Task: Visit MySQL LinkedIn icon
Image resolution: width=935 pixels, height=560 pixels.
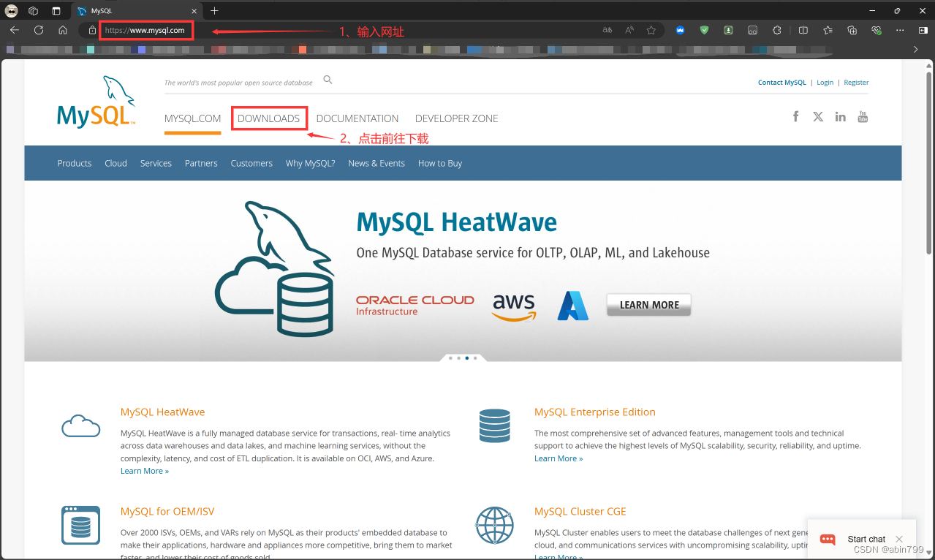Action: point(841,117)
